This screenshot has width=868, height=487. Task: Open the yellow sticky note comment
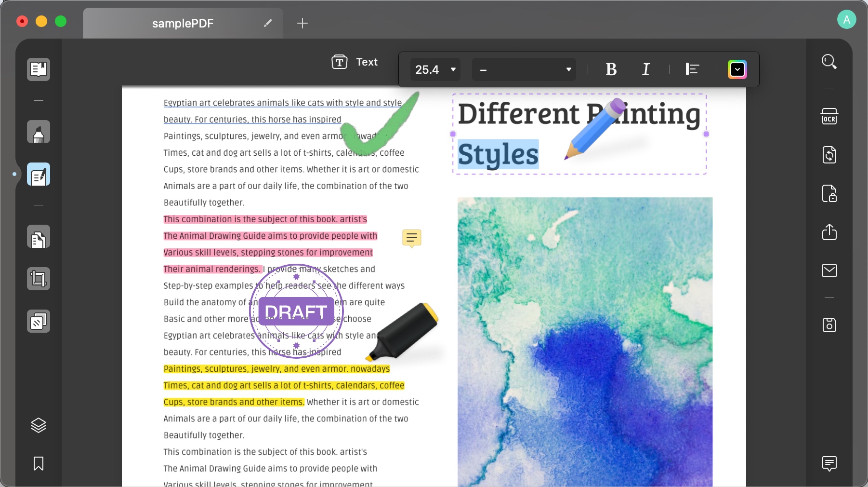click(x=411, y=238)
